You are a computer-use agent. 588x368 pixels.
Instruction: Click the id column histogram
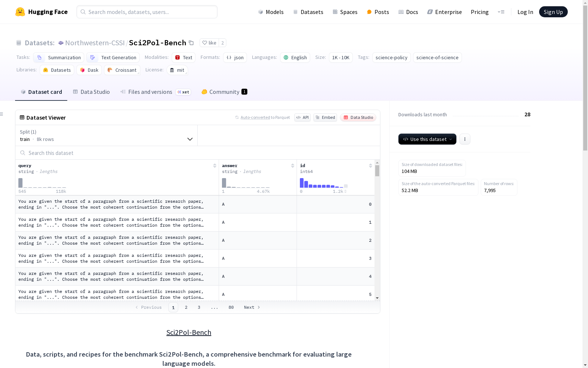(324, 183)
